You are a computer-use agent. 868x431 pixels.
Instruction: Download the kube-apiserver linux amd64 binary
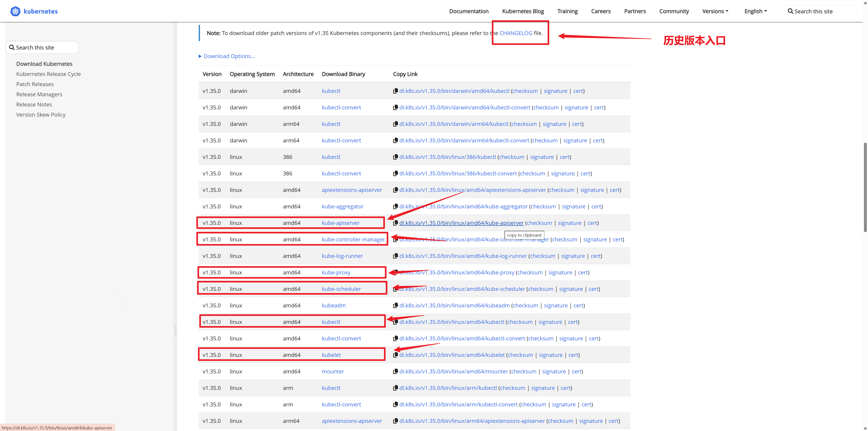pyautogui.click(x=340, y=223)
